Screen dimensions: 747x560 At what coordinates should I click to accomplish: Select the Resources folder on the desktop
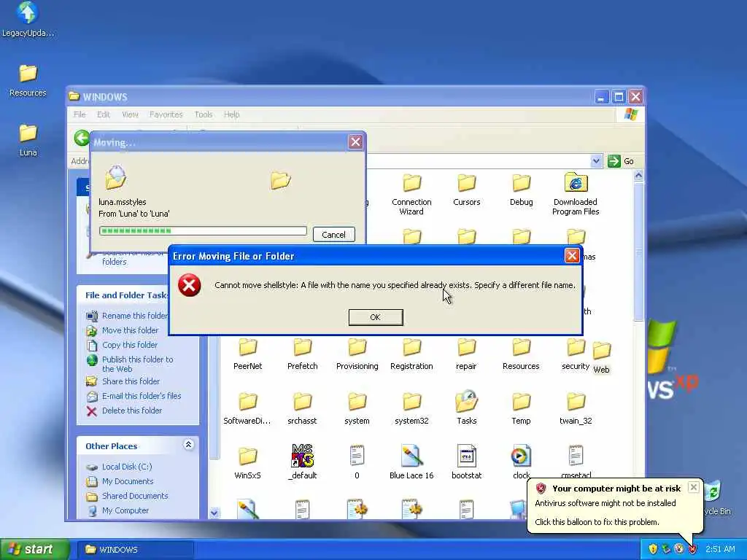tap(28, 80)
